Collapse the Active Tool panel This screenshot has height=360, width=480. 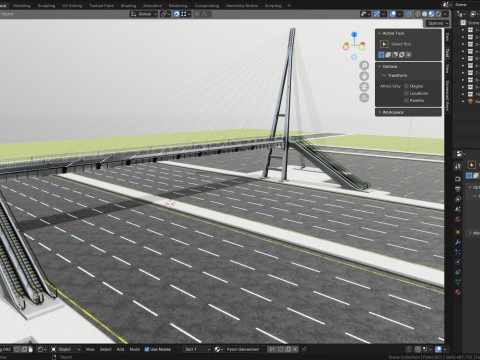tap(379, 33)
